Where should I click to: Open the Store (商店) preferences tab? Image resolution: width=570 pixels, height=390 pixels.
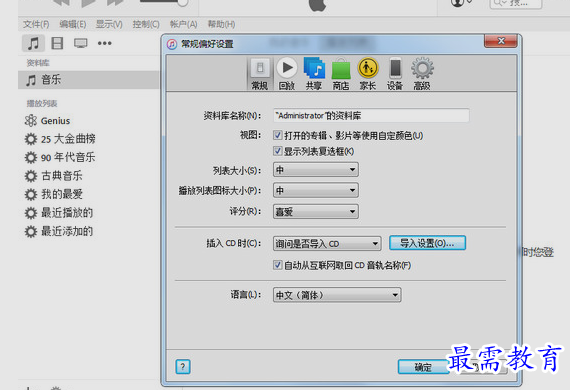tap(341, 74)
